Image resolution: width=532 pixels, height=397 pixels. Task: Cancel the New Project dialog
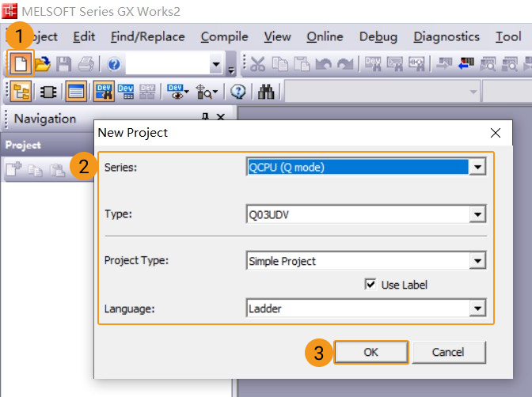[449, 352]
